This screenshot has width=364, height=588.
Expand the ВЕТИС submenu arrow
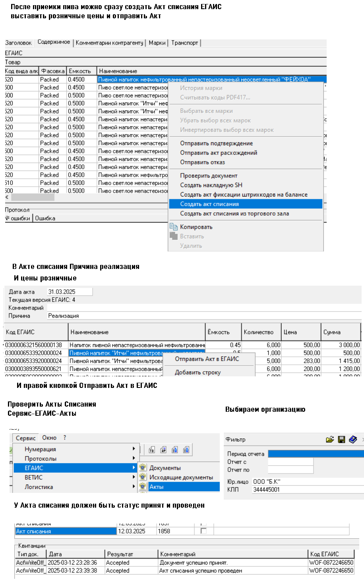click(x=134, y=477)
